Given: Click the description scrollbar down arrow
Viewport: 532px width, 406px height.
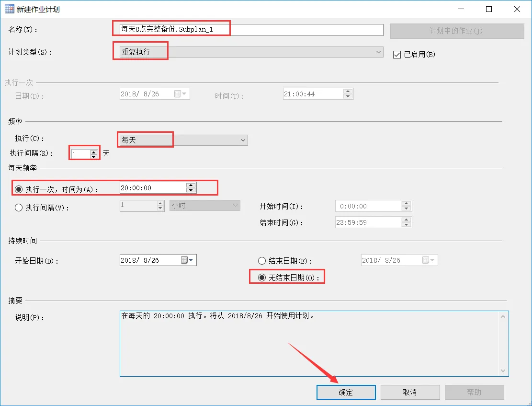Looking at the screenshot, I should (503, 371).
